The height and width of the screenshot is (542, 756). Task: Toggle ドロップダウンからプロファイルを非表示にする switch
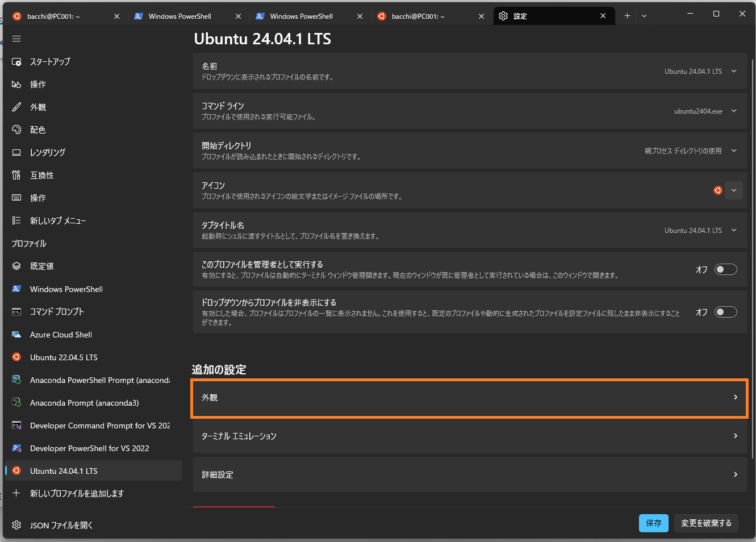tap(725, 312)
